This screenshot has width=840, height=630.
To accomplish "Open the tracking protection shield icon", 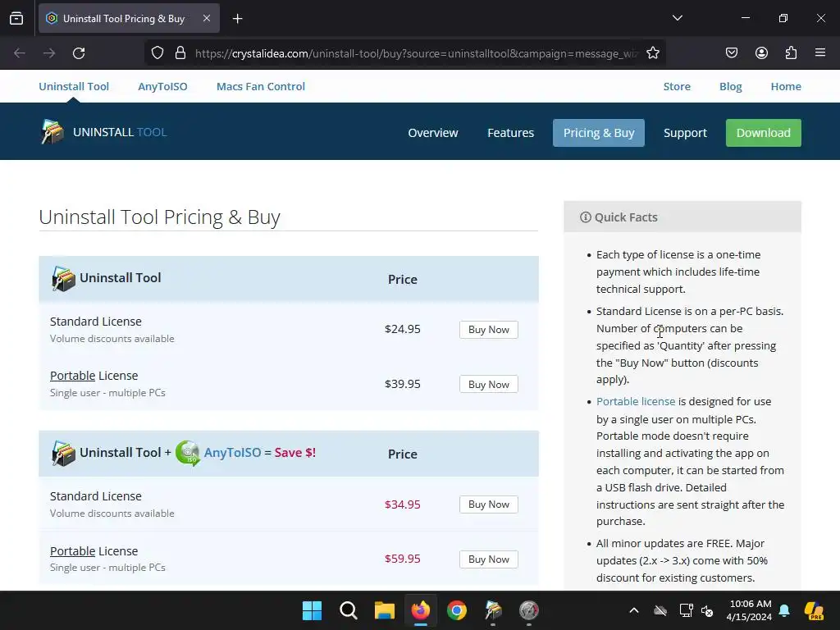I will click(157, 53).
